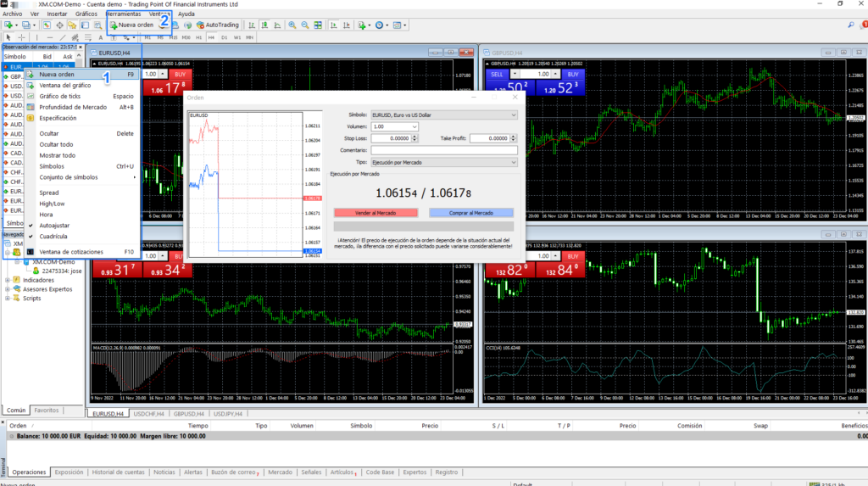Click the Comentario input field
The width and height of the screenshot is (868, 486).
[444, 150]
